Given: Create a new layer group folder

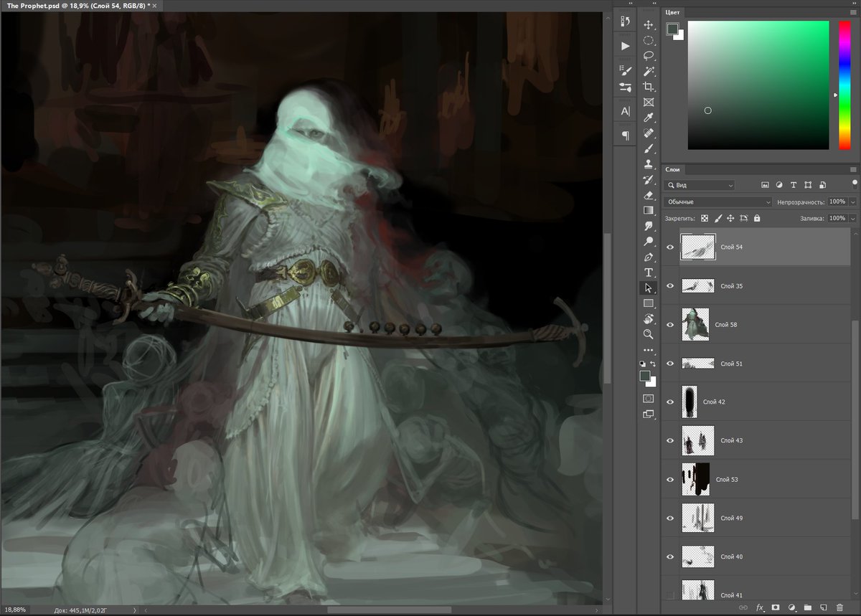Looking at the screenshot, I should [807, 607].
